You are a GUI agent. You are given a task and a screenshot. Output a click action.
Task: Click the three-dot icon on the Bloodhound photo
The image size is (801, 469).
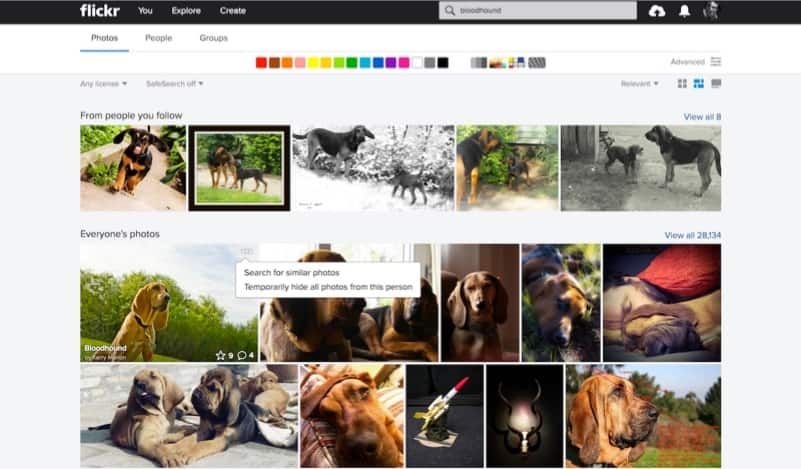point(247,251)
